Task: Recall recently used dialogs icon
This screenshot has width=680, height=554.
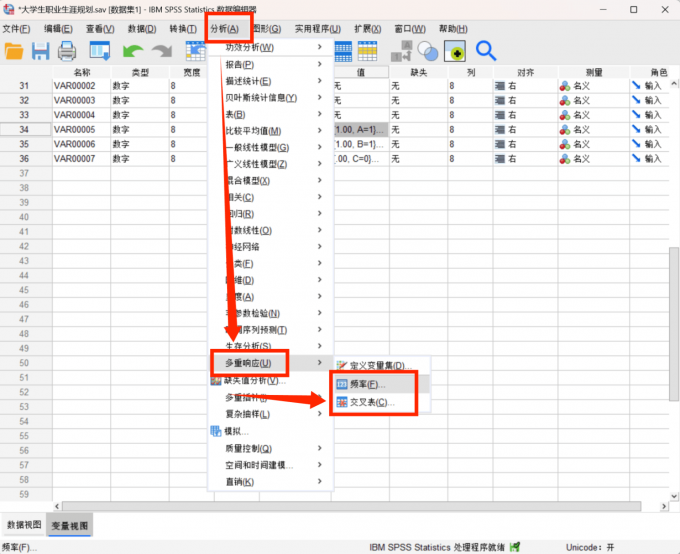Action: pos(100,51)
